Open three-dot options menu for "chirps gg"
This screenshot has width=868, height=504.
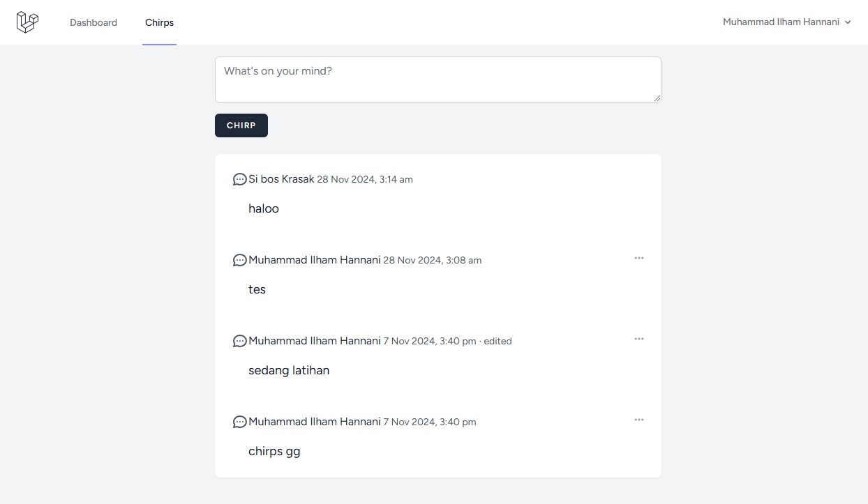tap(638, 420)
